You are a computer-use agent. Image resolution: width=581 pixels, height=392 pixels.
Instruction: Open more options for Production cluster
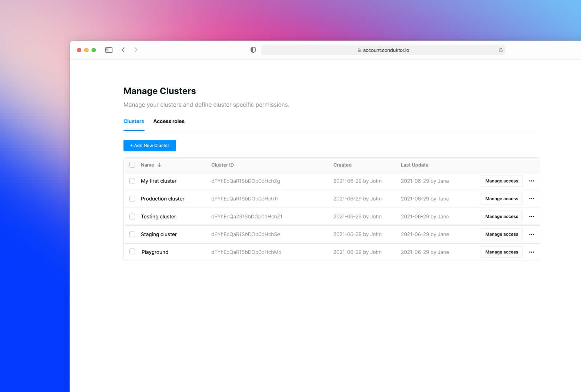click(x=532, y=199)
